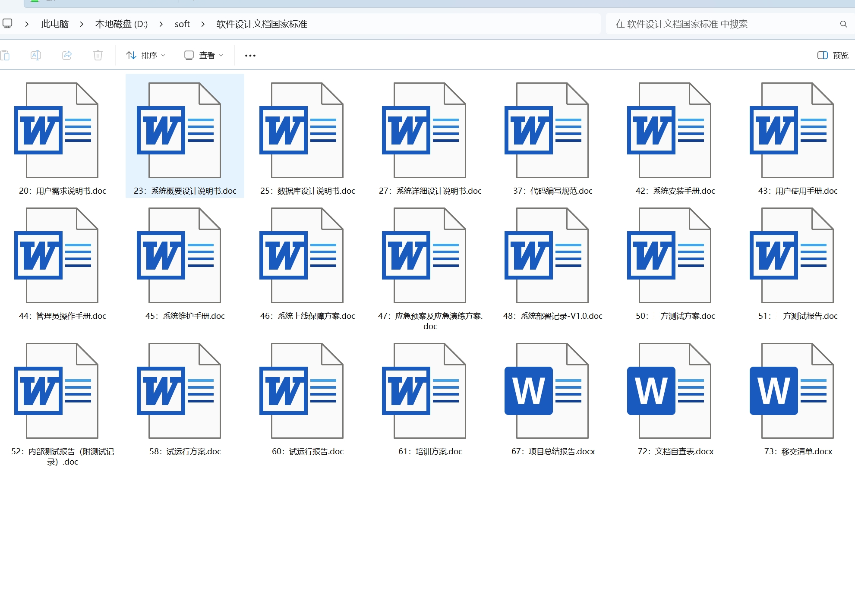Viewport: 855px width, 616px height.
Task: Select Word icon of 47：应急预案及应急演练方案.doc
Action: (424, 255)
